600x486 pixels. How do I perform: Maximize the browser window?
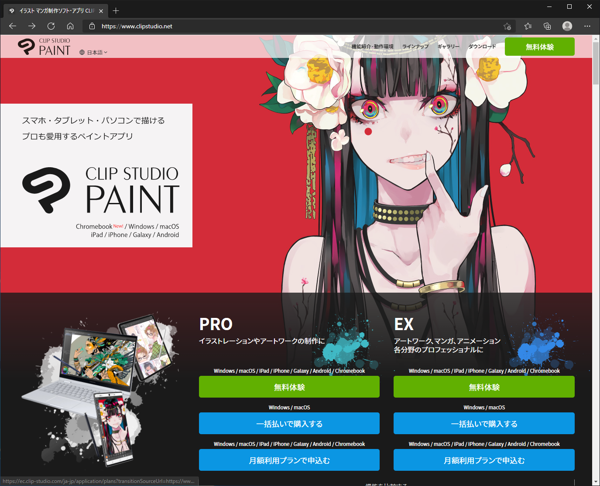coord(569,7)
